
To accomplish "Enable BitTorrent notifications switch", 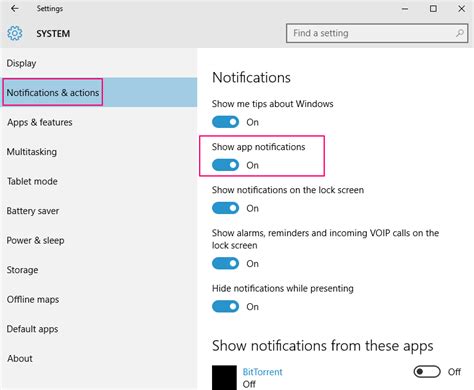I will (x=427, y=371).
